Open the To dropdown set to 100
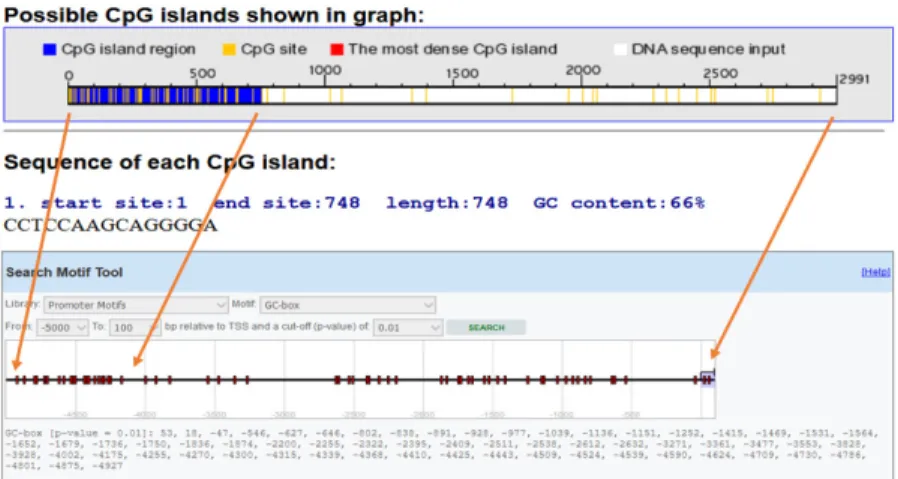The image size is (898, 479). tap(135, 328)
